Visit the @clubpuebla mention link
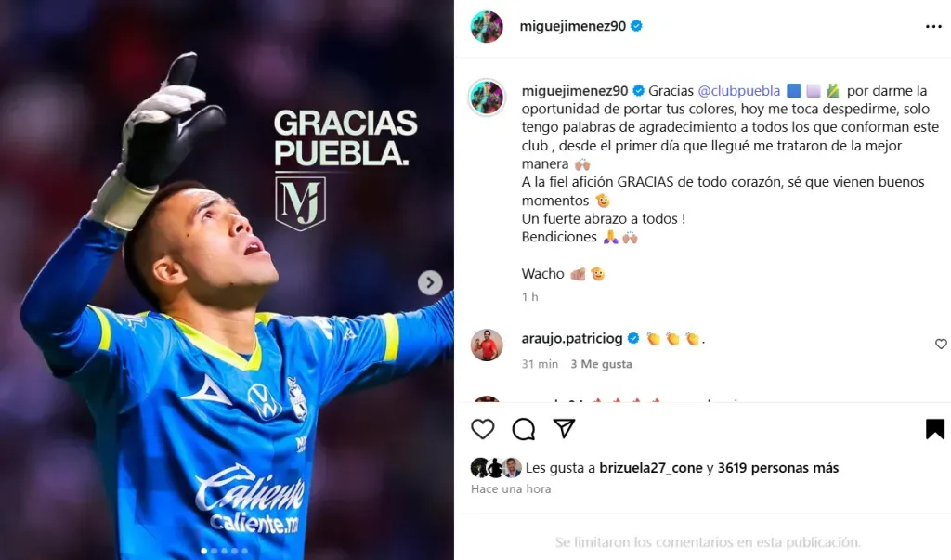This screenshot has height=560, width=951. click(x=738, y=91)
